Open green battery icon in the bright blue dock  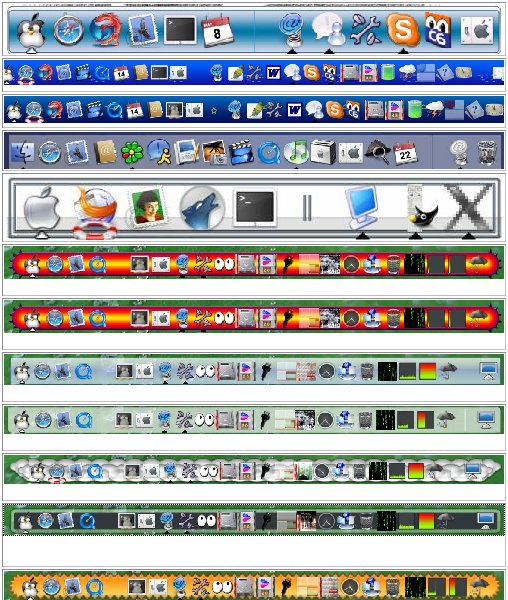coord(388,72)
